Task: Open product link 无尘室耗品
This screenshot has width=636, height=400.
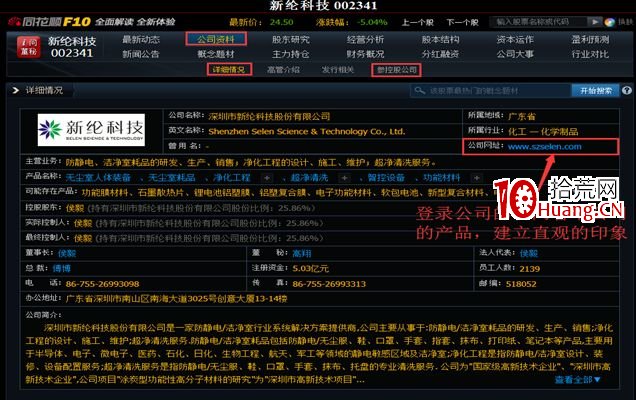Action: coord(172,178)
